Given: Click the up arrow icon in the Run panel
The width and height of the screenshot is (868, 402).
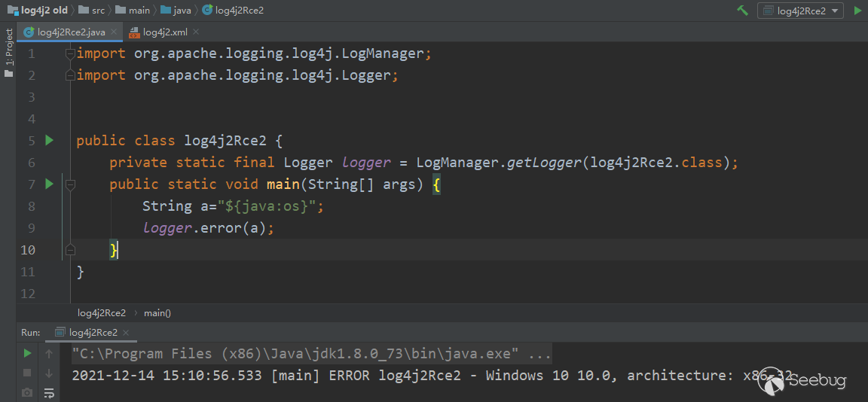Looking at the screenshot, I should pyautogui.click(x=49, y=353).
